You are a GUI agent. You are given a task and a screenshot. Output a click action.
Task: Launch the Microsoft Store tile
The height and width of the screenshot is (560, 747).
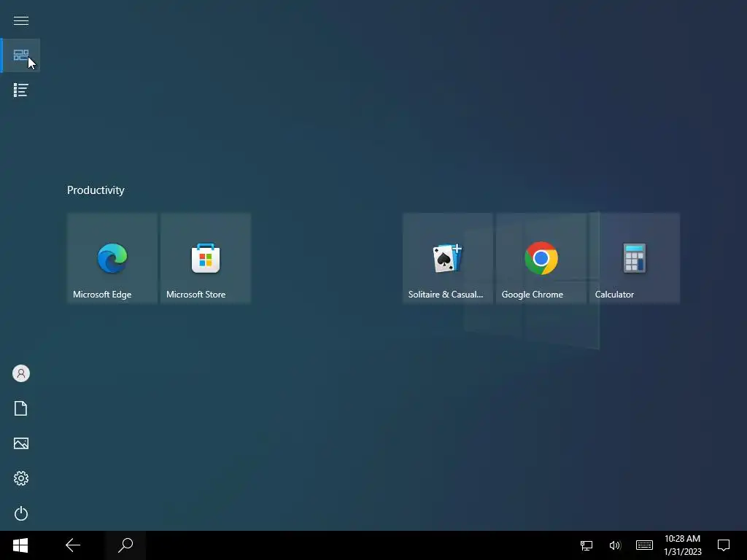point(206,258)
